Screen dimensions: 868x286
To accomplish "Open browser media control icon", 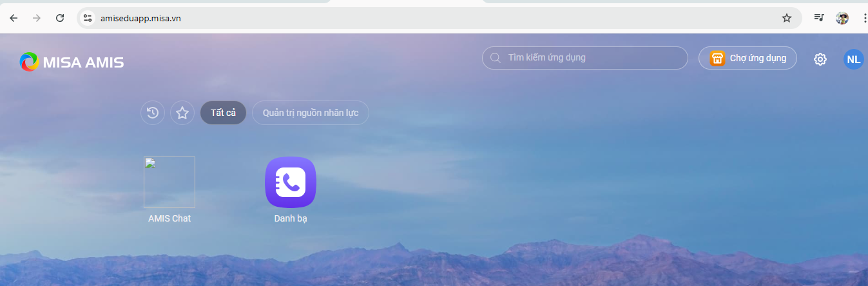I will click(819, 18).
